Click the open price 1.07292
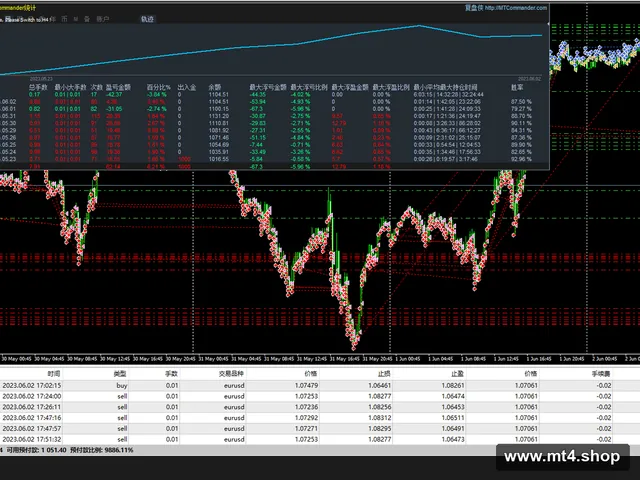 (306, 418)
